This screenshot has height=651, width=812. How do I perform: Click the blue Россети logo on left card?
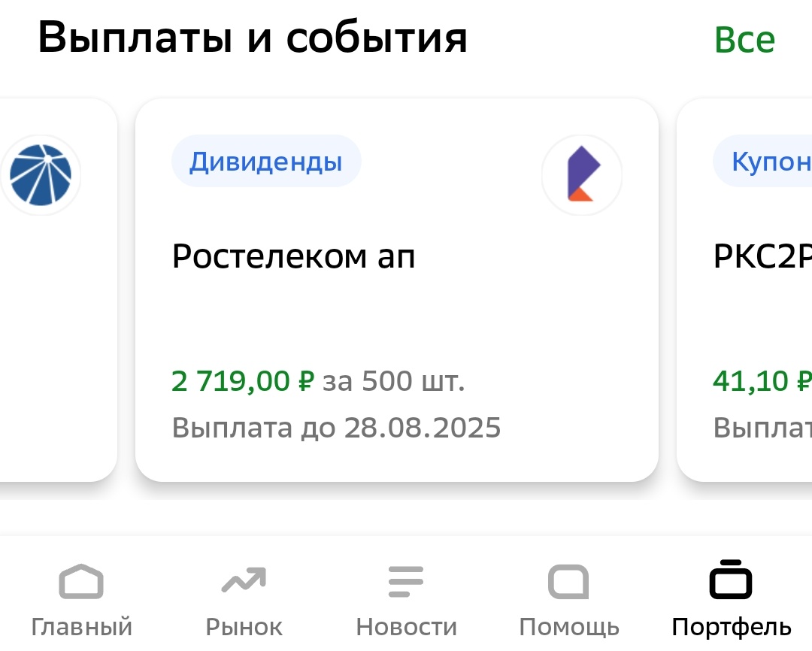[x=41, y=174]
